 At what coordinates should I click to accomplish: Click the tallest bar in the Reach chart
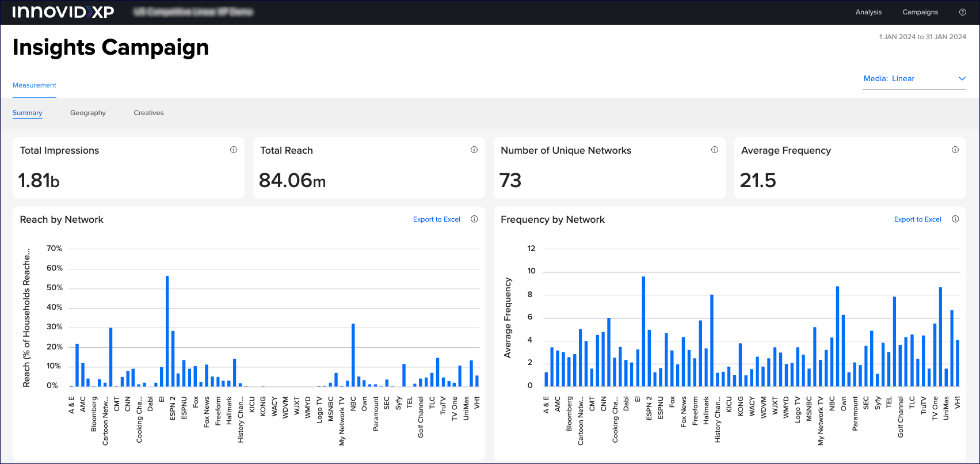[x=167, y=331]
